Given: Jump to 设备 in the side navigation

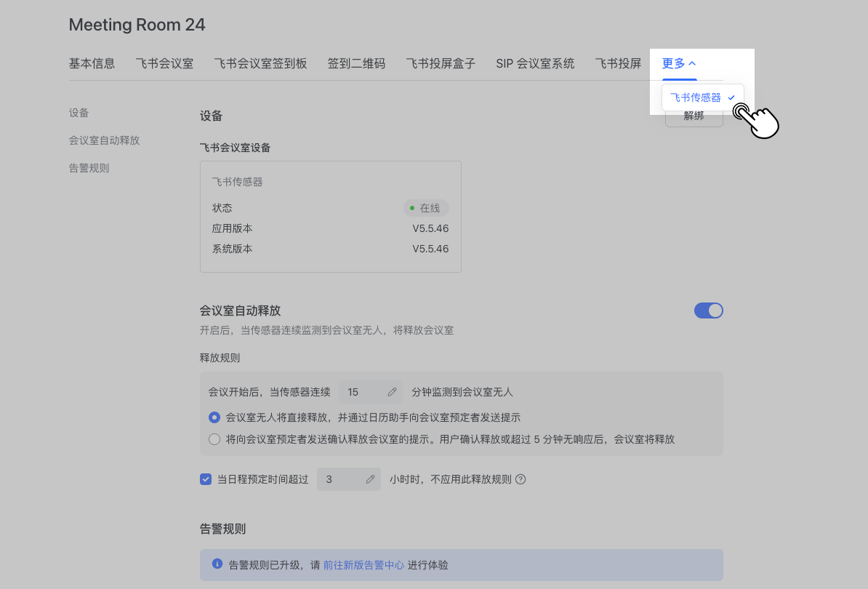Looking at the screenshot, I should click(x=79, y=113).
